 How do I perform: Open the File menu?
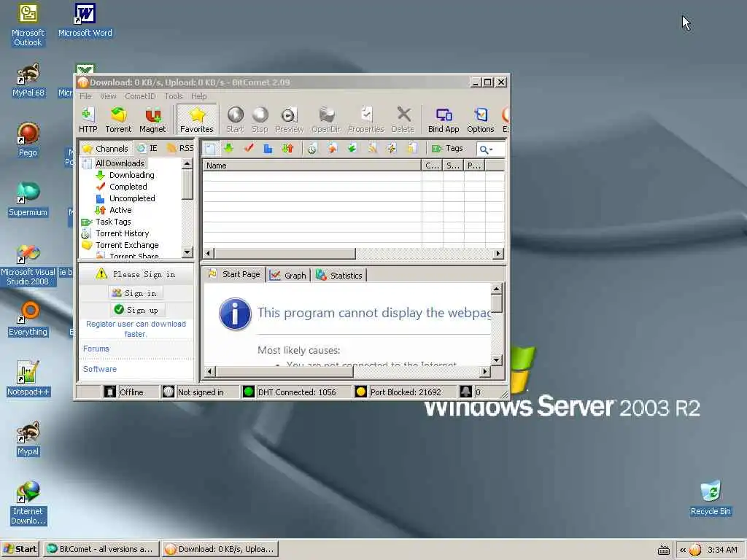[x=86, y=96]
